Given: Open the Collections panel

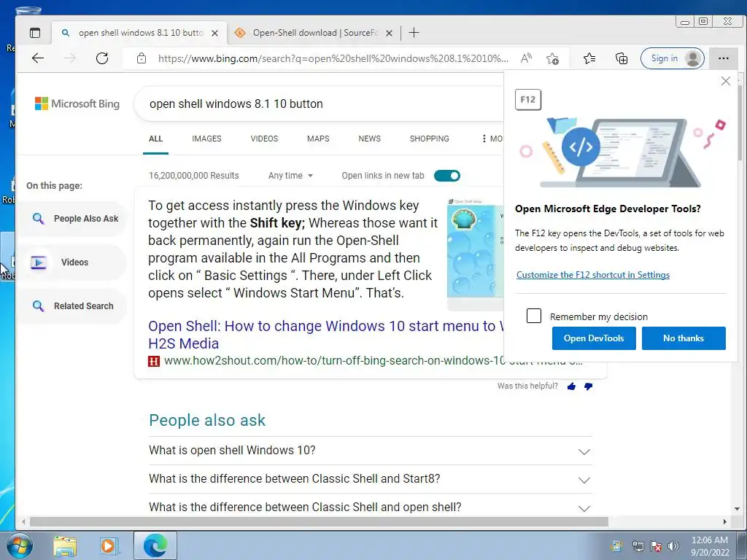Looking at the screenshot, I should pos(622,58).
